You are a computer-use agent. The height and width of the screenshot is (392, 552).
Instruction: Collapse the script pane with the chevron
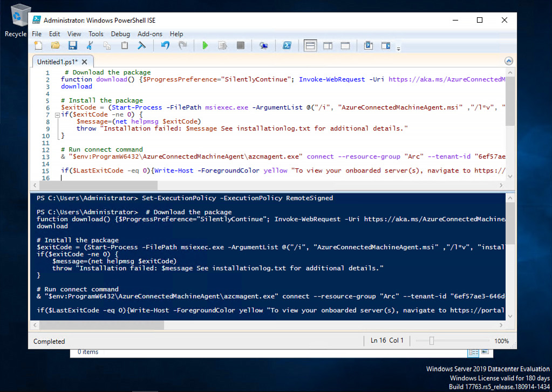point(509,61)
